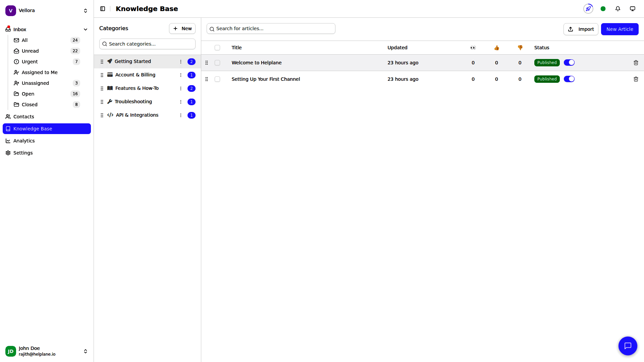Open the notifications bell
The image size is (644, 362).
[x=618, y=9]
